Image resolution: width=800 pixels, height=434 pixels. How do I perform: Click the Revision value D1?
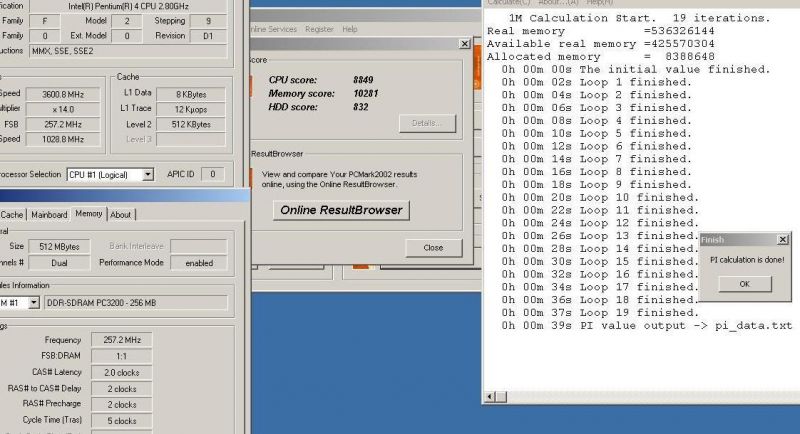[208, 36]
